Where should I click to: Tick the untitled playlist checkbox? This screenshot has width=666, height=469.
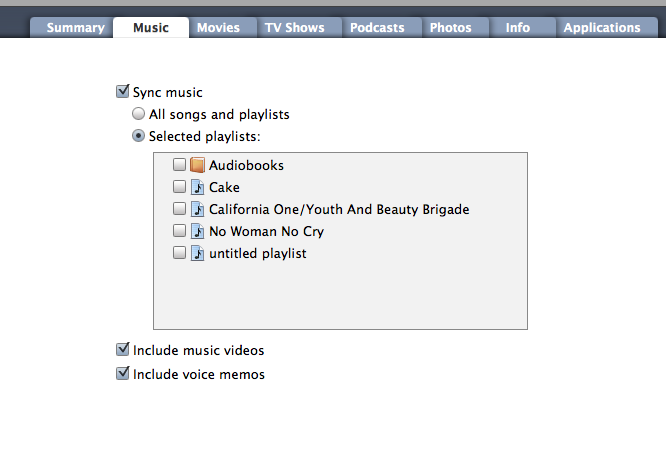[179, 253]
